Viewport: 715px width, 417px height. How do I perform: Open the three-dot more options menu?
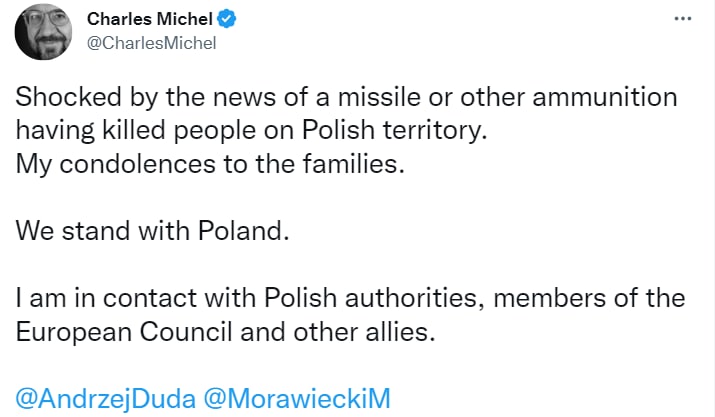(x=683, y=19)
